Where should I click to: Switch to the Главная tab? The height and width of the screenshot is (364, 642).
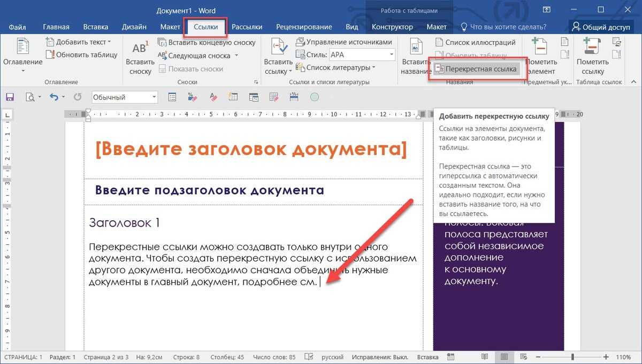56,27
